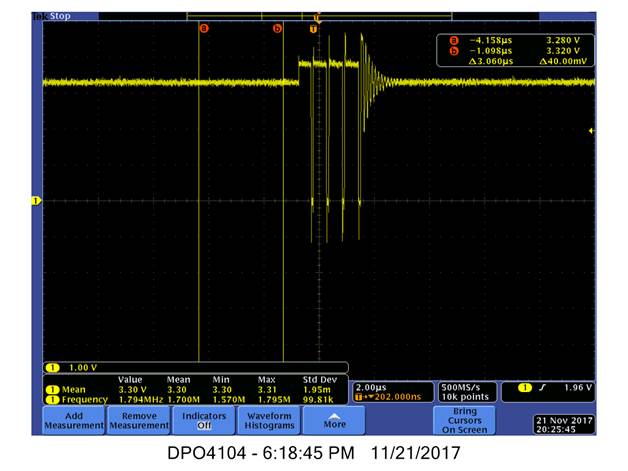Click channel 1 badge beside 1.00 V scale

point(52,368)
